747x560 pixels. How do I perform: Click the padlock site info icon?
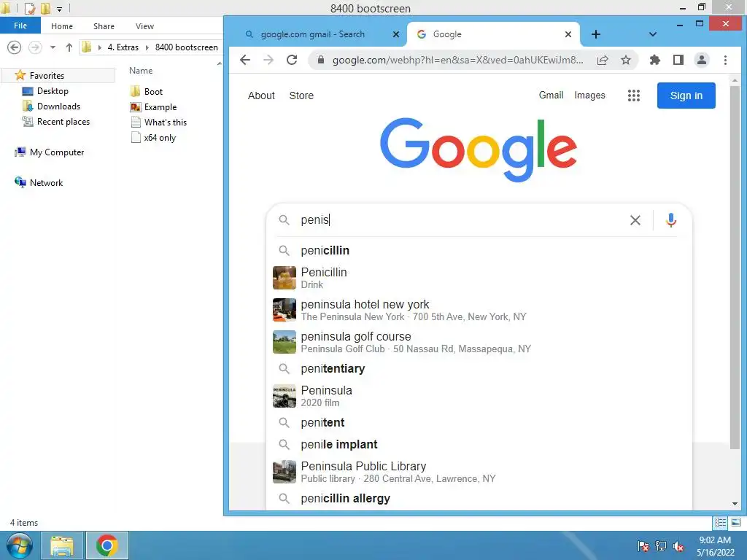321,60
